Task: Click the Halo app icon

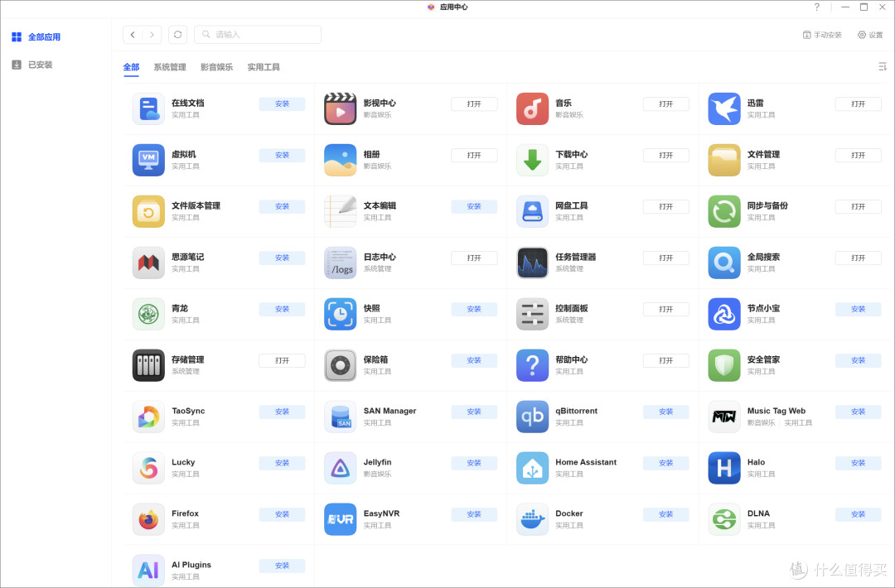Action: (x=723, y=468)
